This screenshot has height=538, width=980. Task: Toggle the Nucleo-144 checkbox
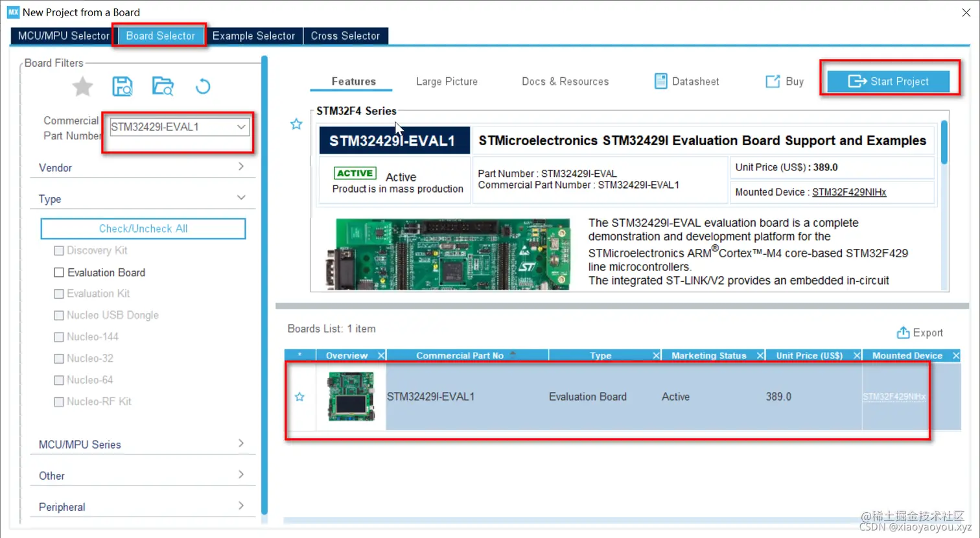pyautogui.click(x=59, y=337)
